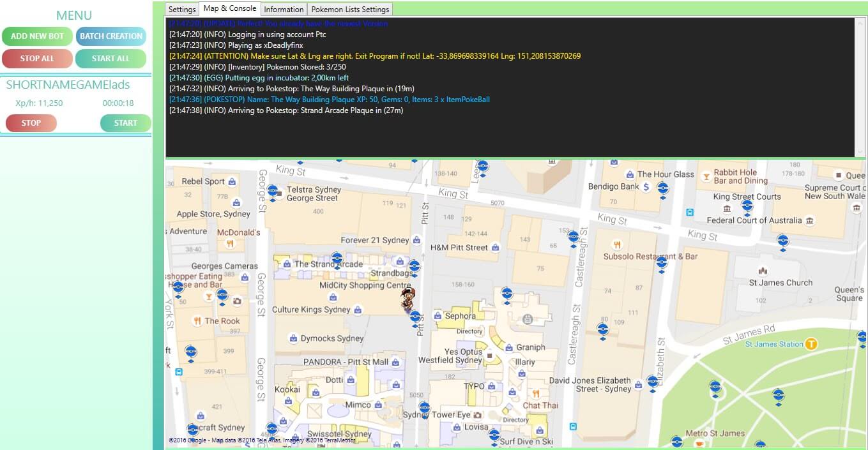Open BATCH CREATION

point(111,36)
